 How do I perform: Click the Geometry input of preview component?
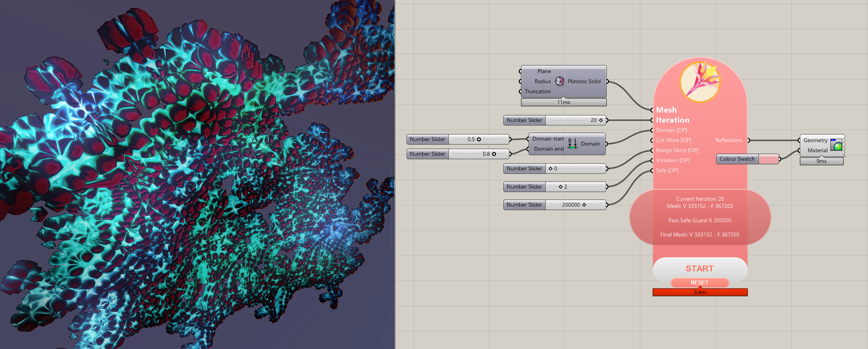pyautogui.click(x=815, y=141)
